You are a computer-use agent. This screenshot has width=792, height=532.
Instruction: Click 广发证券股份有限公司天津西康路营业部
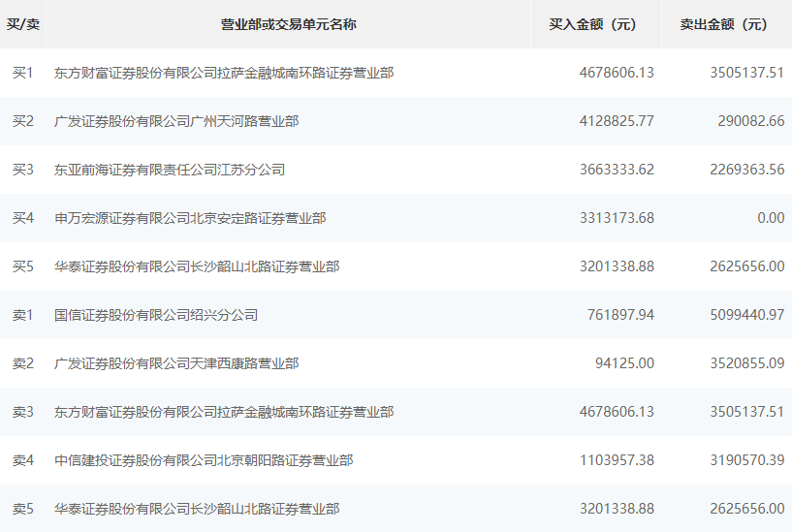[x=176, y=363]
